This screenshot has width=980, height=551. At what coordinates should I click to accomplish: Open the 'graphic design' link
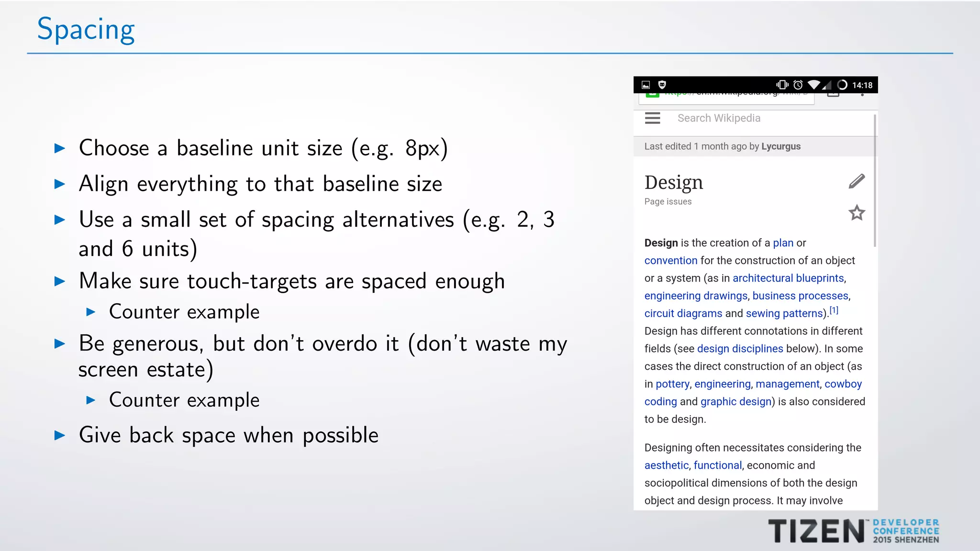coord(736,402)
